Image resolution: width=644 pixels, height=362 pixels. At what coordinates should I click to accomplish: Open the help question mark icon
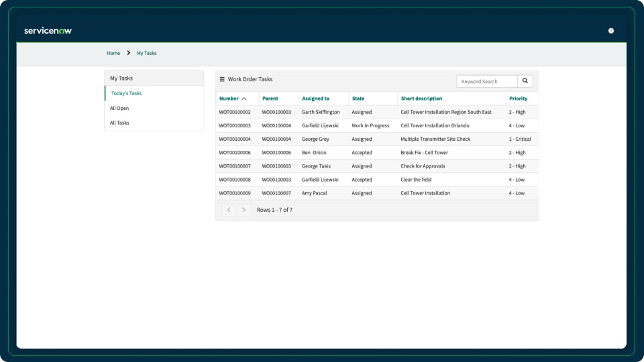[x=611, y=31]
